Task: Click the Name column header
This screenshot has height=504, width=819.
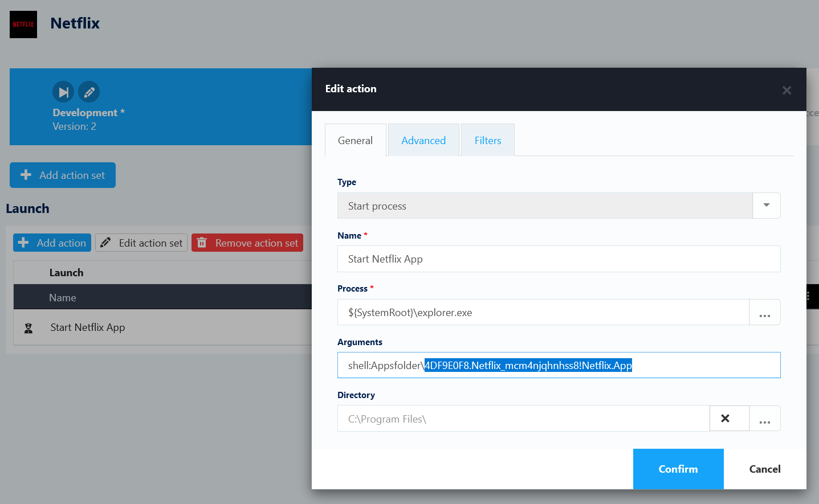Action: (x=63, y=297)
